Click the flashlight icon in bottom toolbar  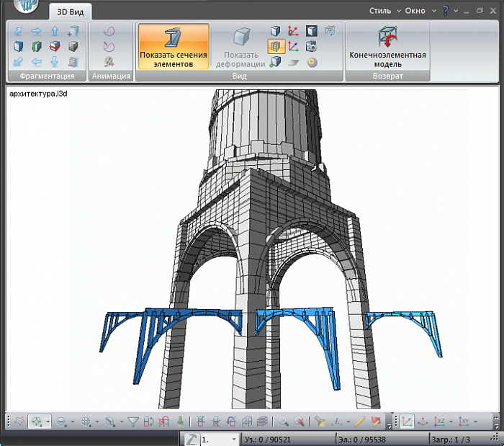320,422
